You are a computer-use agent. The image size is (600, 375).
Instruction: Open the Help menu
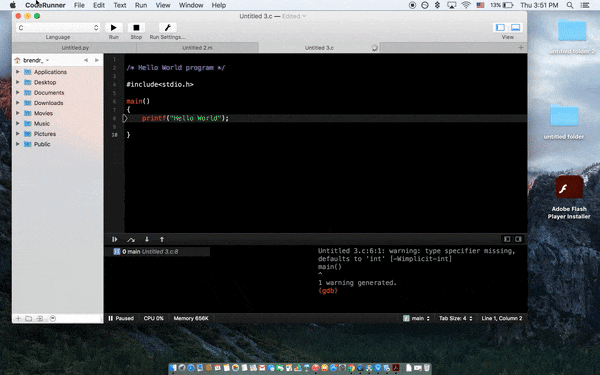(218, 5)
